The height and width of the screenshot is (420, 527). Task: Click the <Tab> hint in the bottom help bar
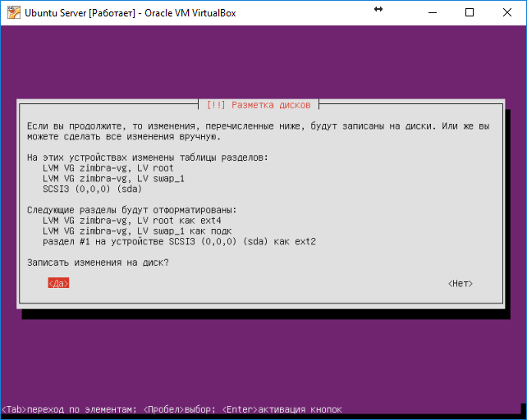14,409
